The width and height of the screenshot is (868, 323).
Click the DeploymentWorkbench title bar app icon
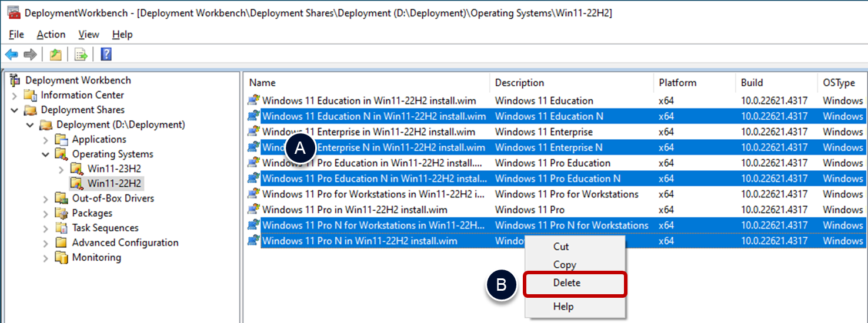tap(15, 13)
